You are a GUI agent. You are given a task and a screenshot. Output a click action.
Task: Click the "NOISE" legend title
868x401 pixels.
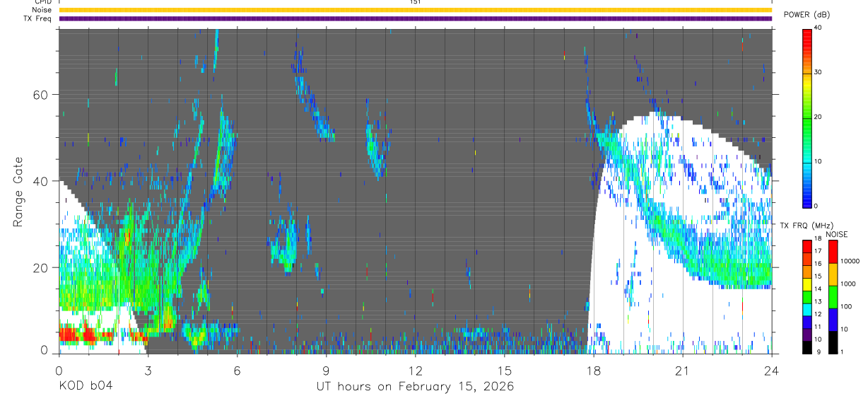pos(837,235)
